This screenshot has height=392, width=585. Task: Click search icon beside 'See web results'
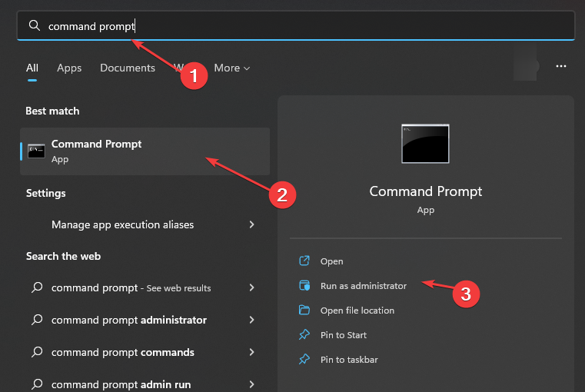(37, 287)
